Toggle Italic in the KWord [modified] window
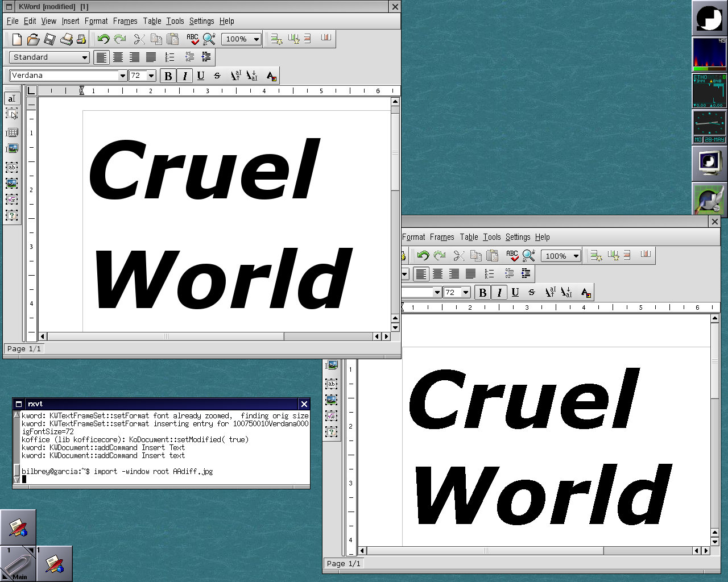Image resolution: width=728 pixels, height=582 pixels. point(184,76)
